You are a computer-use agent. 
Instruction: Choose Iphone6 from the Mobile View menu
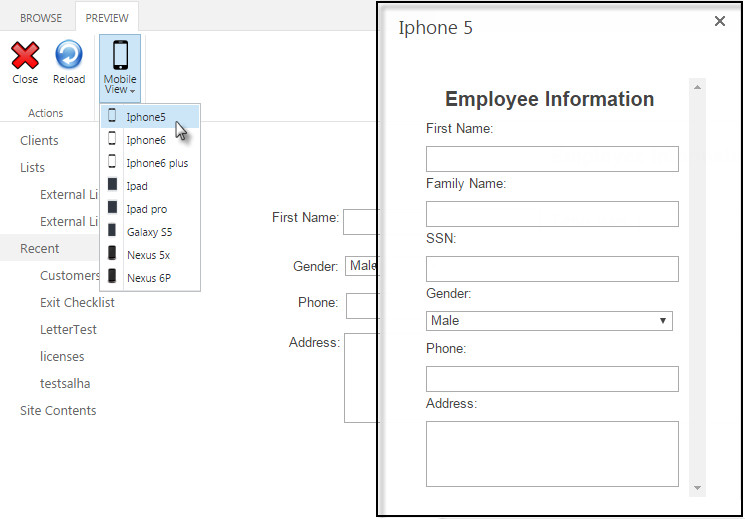[x=150, y=140]
